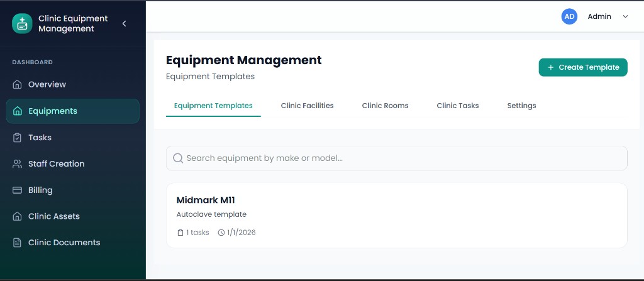Click the plus icon on Create Template
The height and width of the screenshot is (281, 644).
551,67
